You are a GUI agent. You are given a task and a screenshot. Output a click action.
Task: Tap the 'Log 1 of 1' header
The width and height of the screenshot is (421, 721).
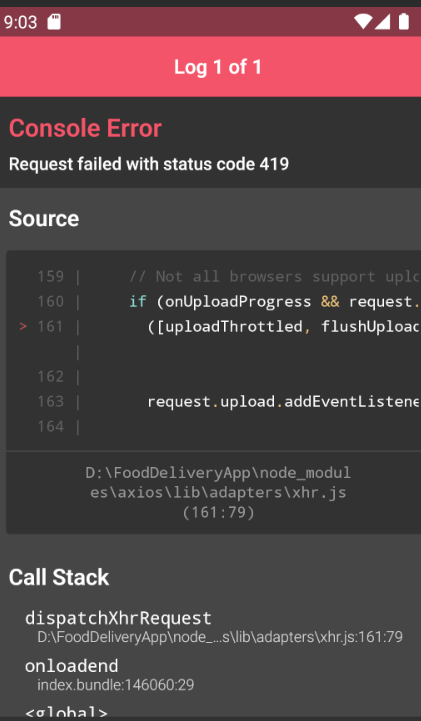point(217,67)
